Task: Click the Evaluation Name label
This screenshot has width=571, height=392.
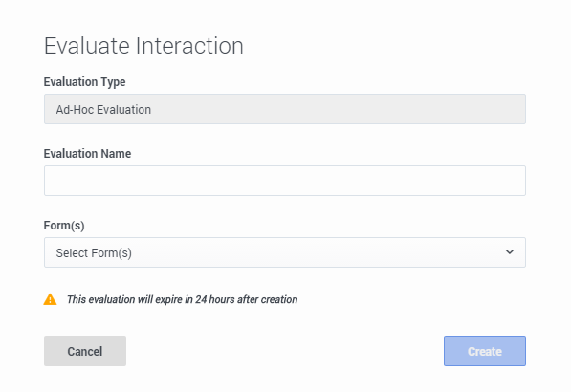Action: coord(87,154)
